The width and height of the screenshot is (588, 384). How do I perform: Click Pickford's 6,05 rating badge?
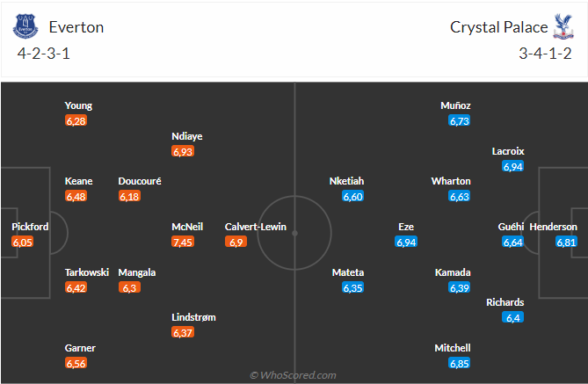(23, 242)
